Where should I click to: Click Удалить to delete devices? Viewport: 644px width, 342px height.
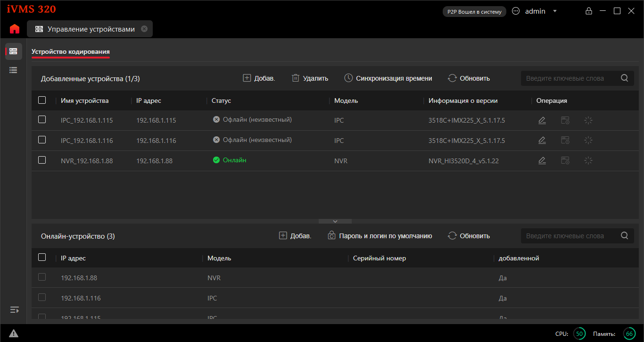pos(310,78)
